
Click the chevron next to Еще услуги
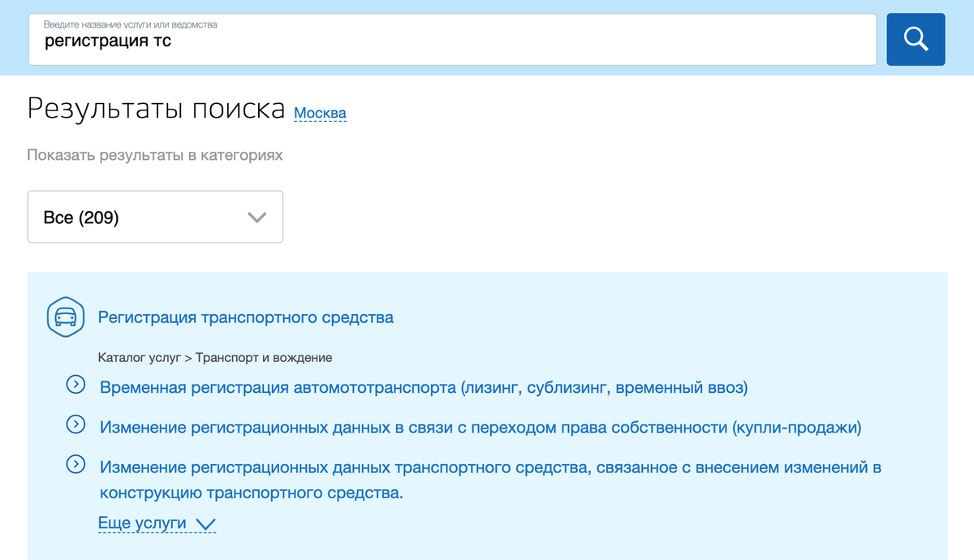coord(205,524)
